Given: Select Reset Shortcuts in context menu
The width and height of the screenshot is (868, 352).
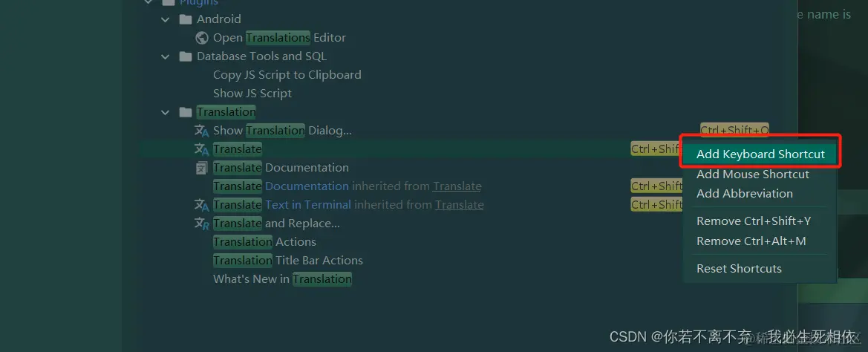Looking at the screenshot, I should (739, 268).
